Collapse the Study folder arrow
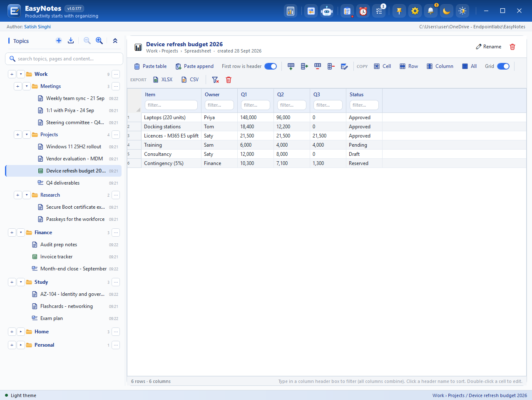This screenshot has height=400, width=532. point(21,282)
